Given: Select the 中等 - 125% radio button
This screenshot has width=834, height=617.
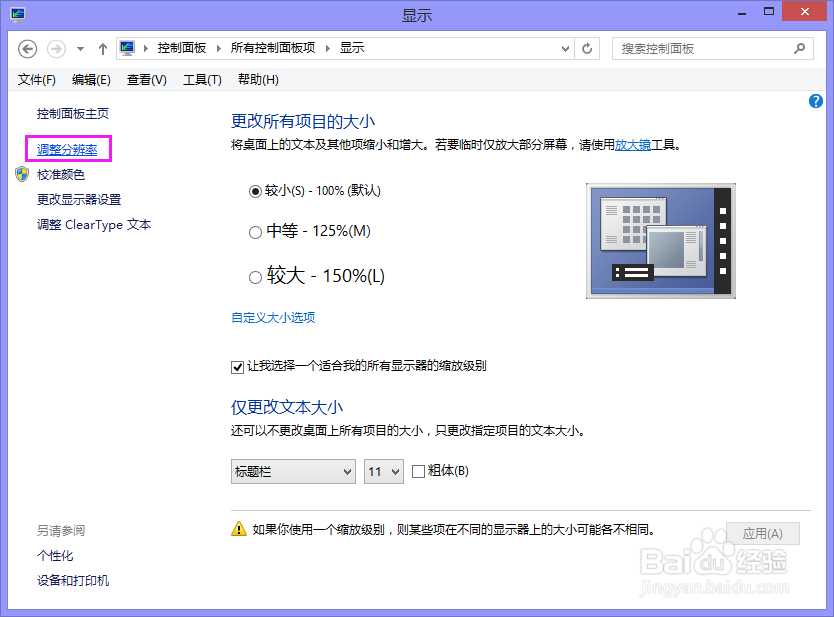Looking at the screenshot, I should coord(256,231).
